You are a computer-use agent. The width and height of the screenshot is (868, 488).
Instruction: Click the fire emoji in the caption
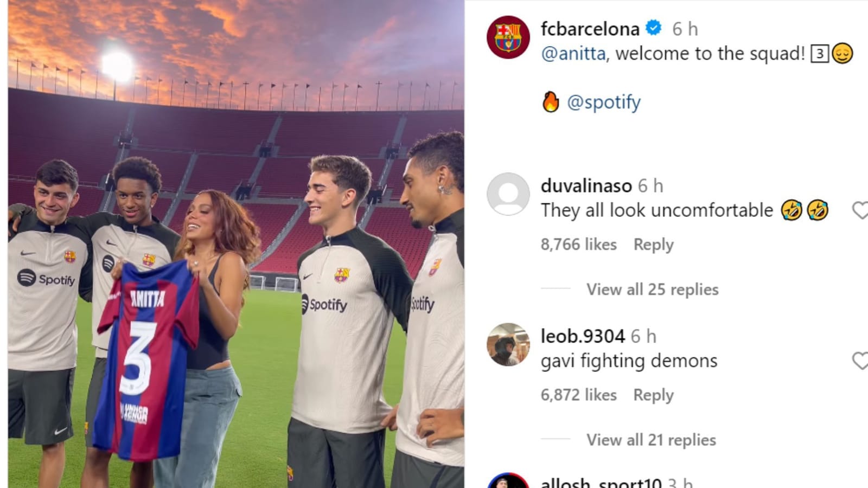552,101
